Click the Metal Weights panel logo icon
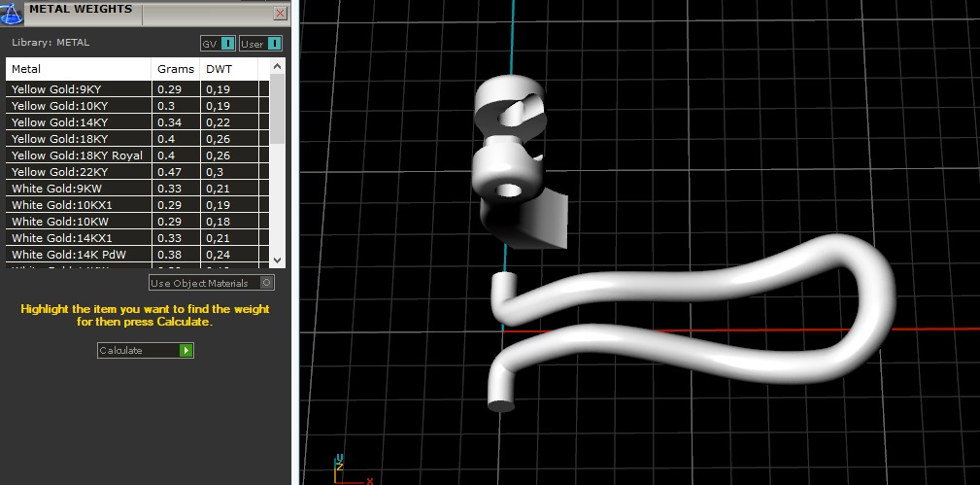Screen dimensions: 980x485 pos(12,14)
